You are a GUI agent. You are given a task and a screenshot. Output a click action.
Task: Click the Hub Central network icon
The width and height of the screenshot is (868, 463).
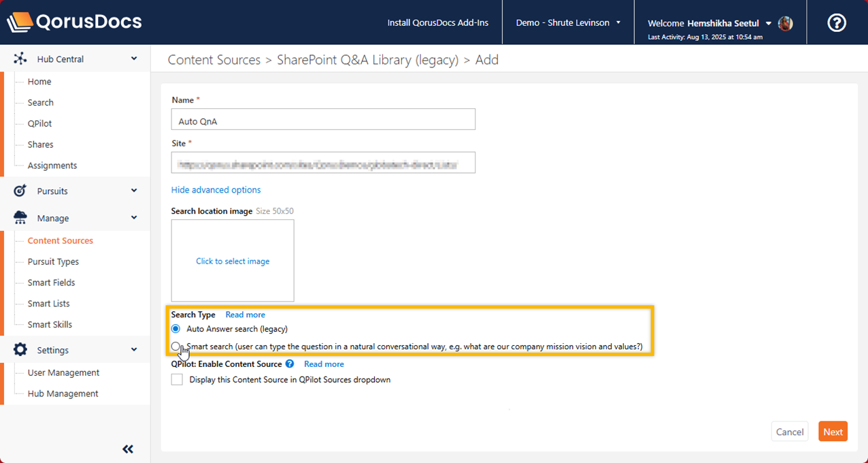click(20, 59)
